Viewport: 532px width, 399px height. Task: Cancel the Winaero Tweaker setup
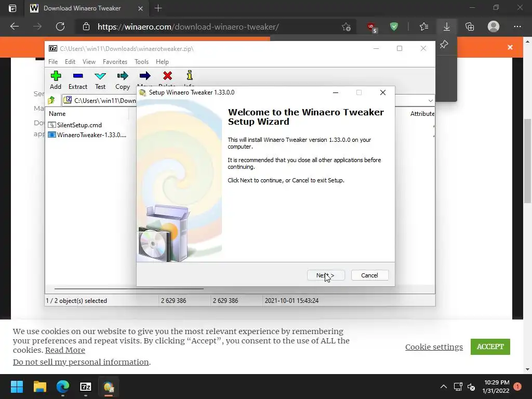[369, 275]
